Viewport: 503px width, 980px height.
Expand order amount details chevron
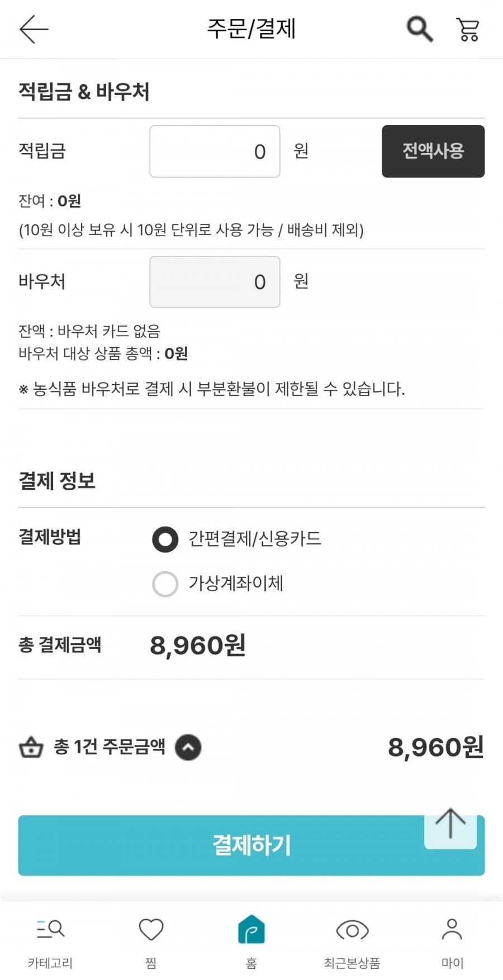[188, 748]
